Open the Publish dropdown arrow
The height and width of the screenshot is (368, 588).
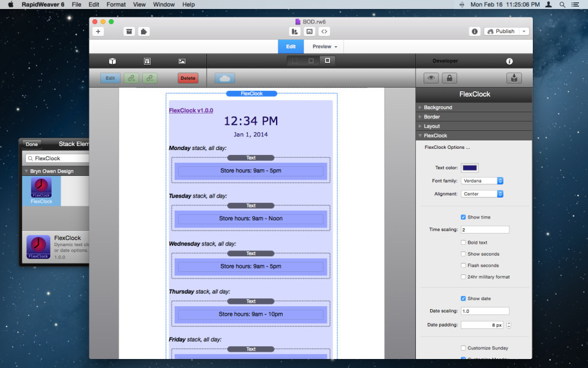524,31
